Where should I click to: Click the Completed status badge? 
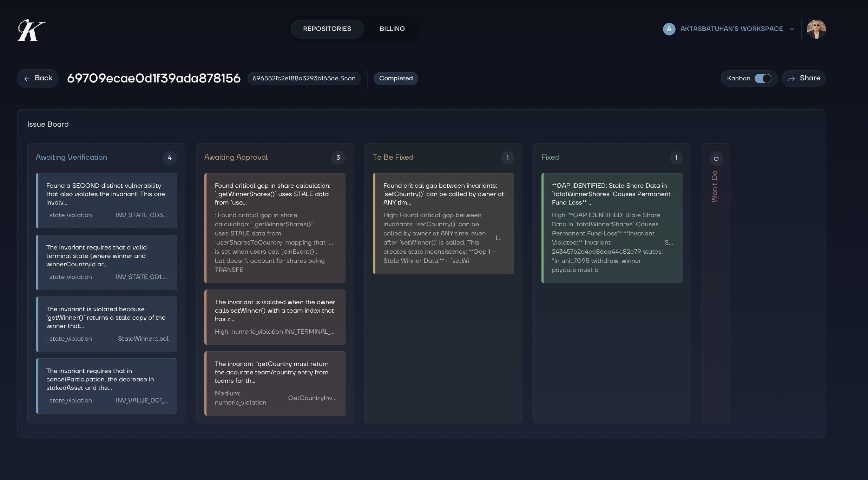pyautogui.click(x=396, y=78)
